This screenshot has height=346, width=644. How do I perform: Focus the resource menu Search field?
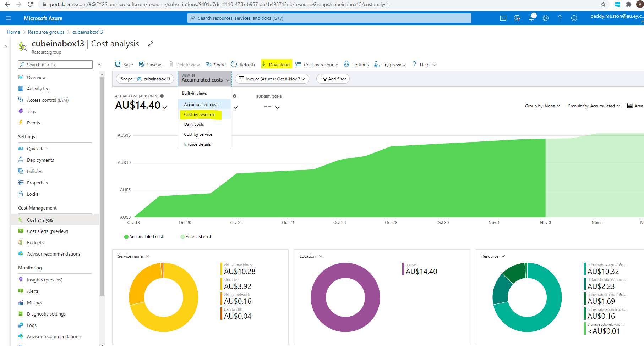click(x=55, y=65)
